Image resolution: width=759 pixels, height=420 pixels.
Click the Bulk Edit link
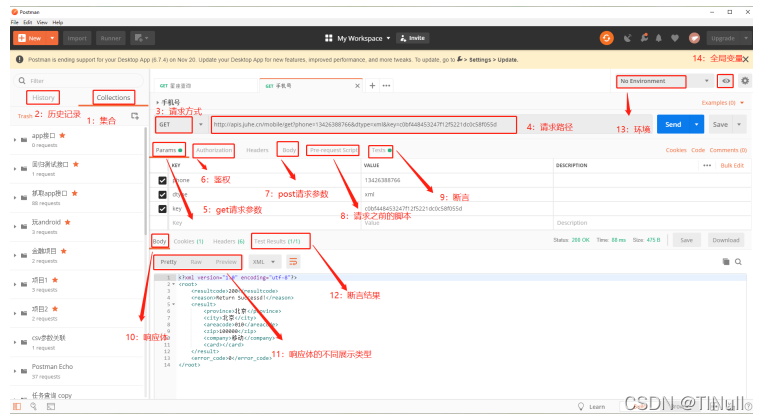pyautogui.click(x=732, y=165)
